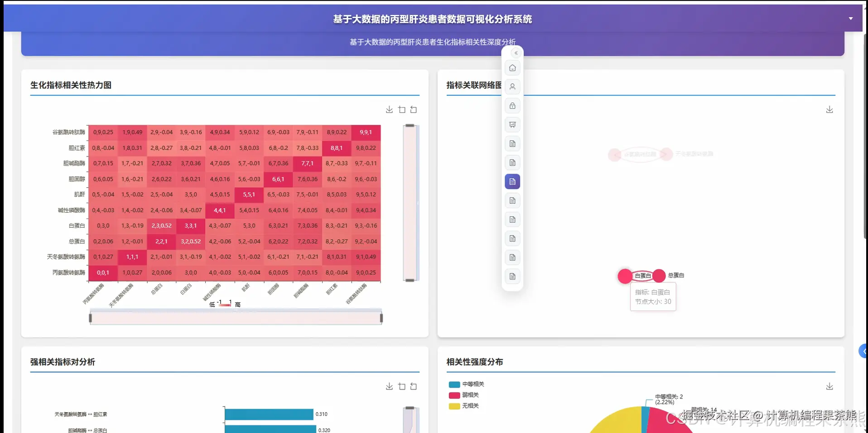The width and height of the screenshot is (868, 433).
Task: Click heatmap cell "5,5,1"
Action: click(249, 195)
